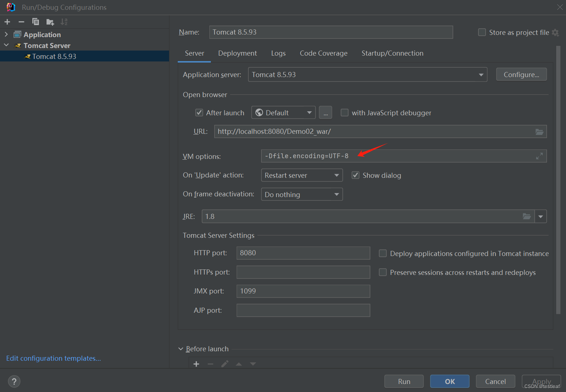Open Store as project file settings gear
This screenshot has height=392, width=566.
pyautogui.click(x=555, y=32)
